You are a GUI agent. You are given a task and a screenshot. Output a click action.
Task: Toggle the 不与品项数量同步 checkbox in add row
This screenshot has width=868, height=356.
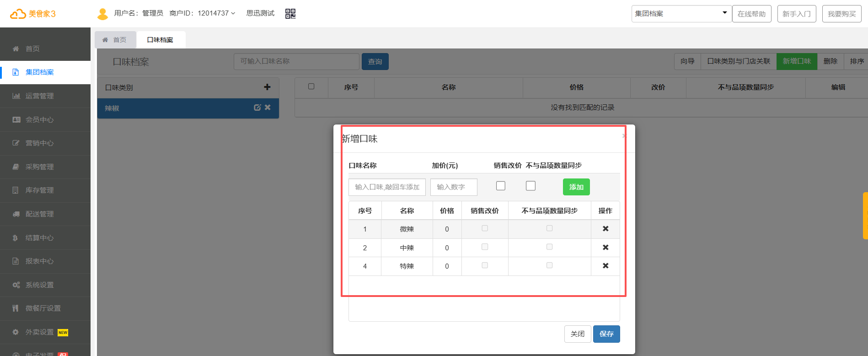tap(530, 186)
